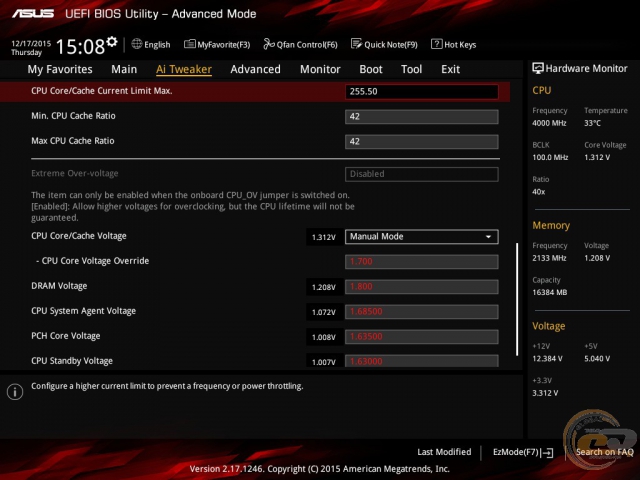Click the CPU Standby Voltage field

[x=422, y=361]
